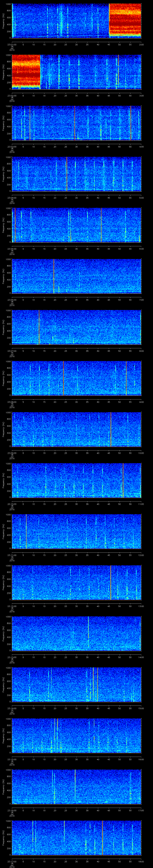Click the 5:00 end time label
The height and width of the screenshot is (868, 153).
pos(141,198)
